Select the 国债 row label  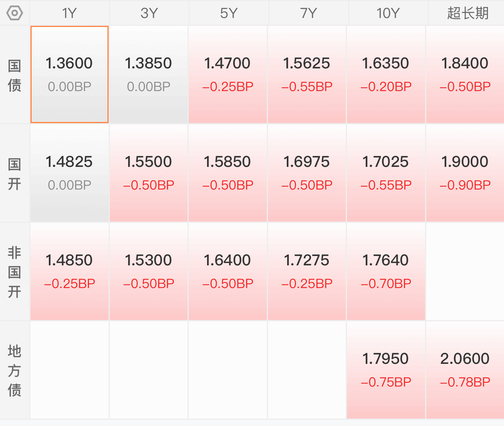pyautogui.click(x=14, y=75)
